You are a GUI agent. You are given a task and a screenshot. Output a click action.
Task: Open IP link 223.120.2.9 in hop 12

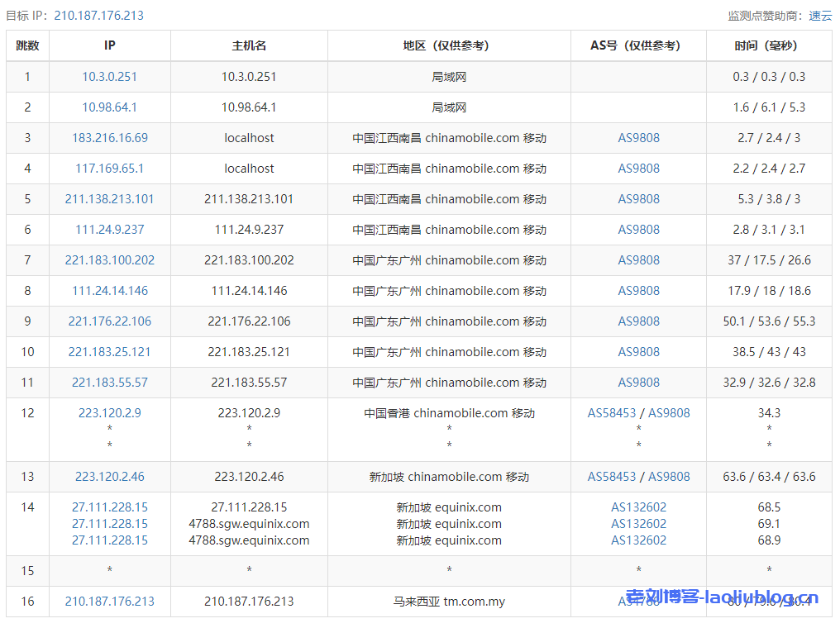click(109, 413)
